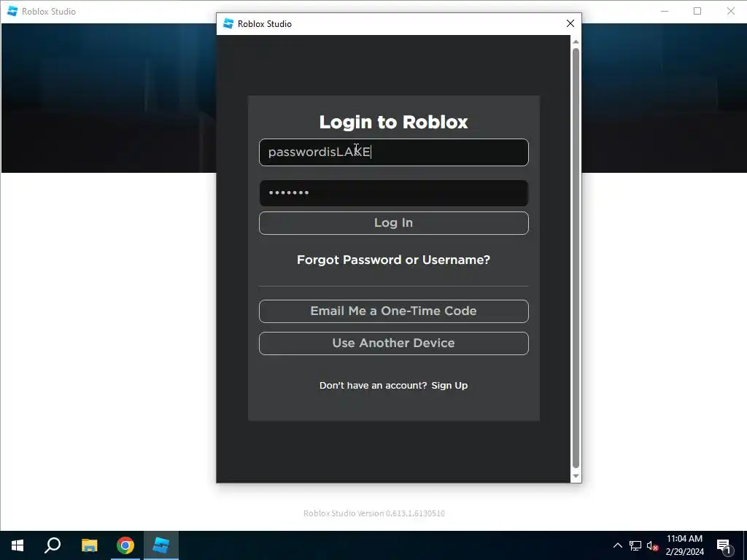Select Roblox Studio taskbar icon
747x560 pixels.
click(161, 545)
